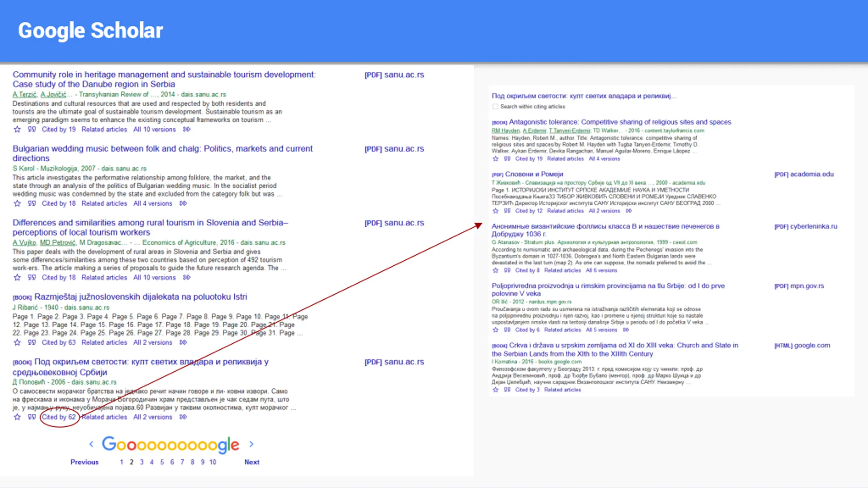868x488 pixels.
Task: Click the Previous pagination link
Action: coord(84,462)
